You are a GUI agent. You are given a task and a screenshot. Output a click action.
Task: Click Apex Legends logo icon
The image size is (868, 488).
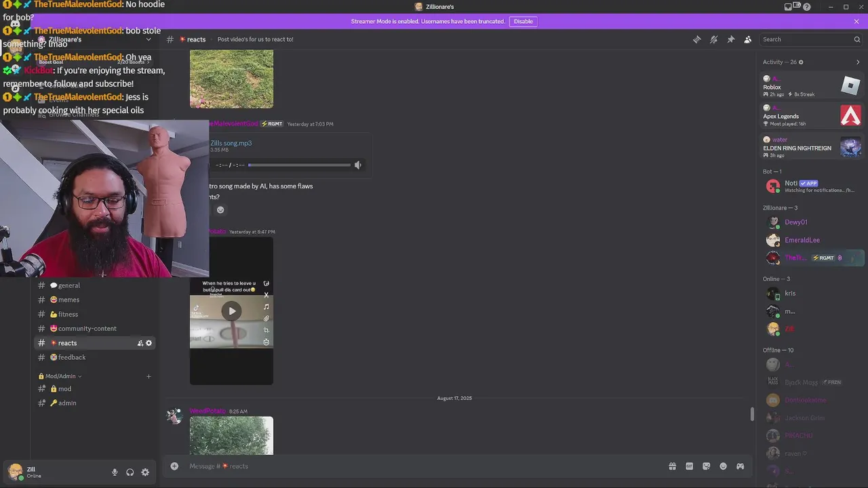(850, 115)
